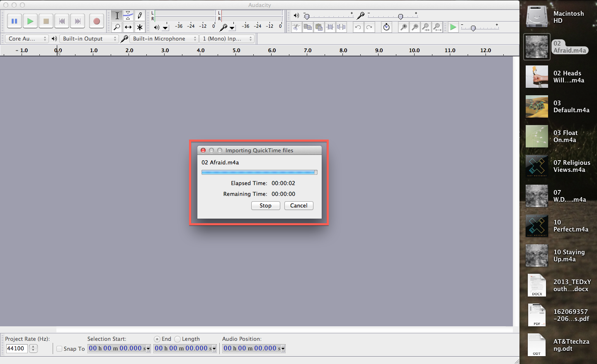Open Selection Start format dropdown arrow
Viewport: 597px width, 364px height.
[148, 349]
